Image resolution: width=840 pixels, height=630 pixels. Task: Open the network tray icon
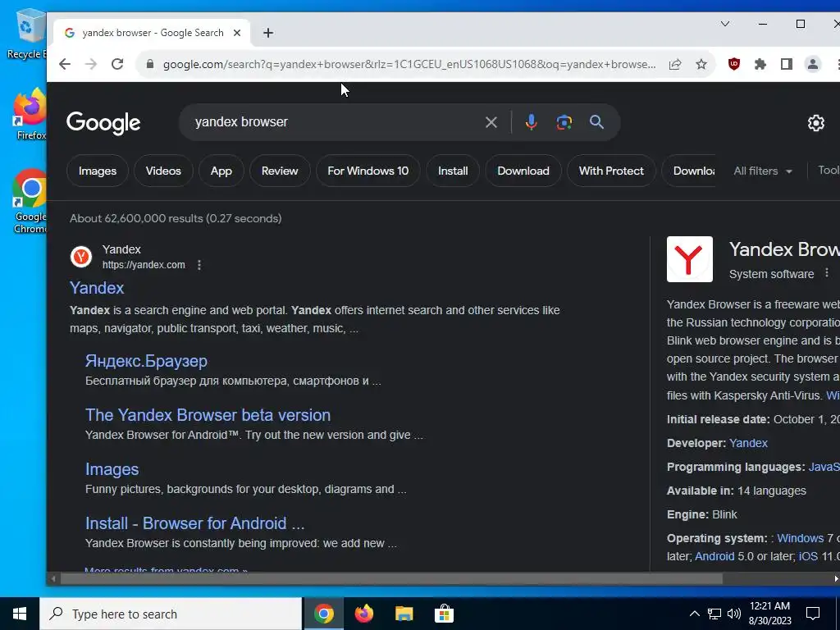click(714, 614)
